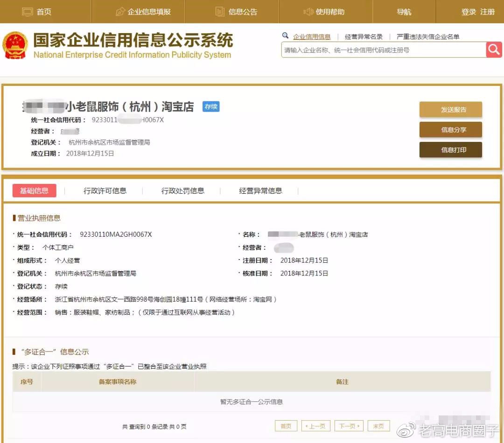Open 企业信息填报 menu item
Viewport: 504px width, 443px height.
[149, 12]
